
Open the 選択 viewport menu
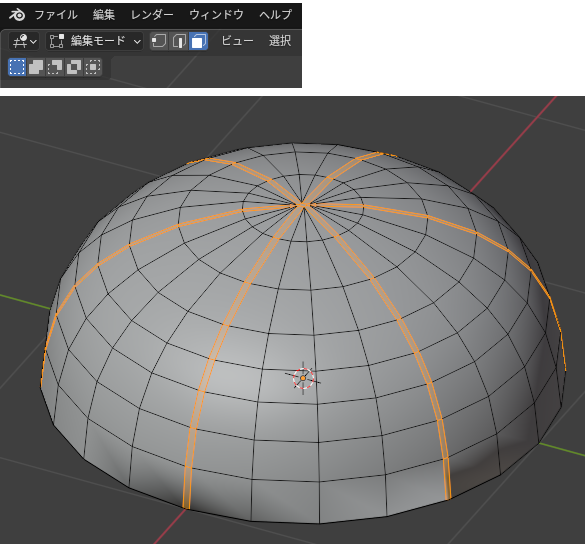(x=280, y=41)
